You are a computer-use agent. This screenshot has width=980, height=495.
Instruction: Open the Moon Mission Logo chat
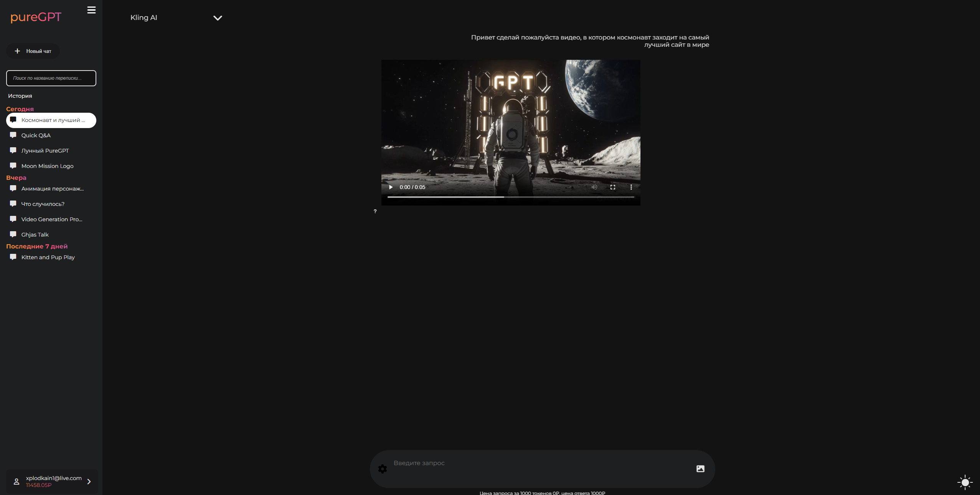(47, 166)
